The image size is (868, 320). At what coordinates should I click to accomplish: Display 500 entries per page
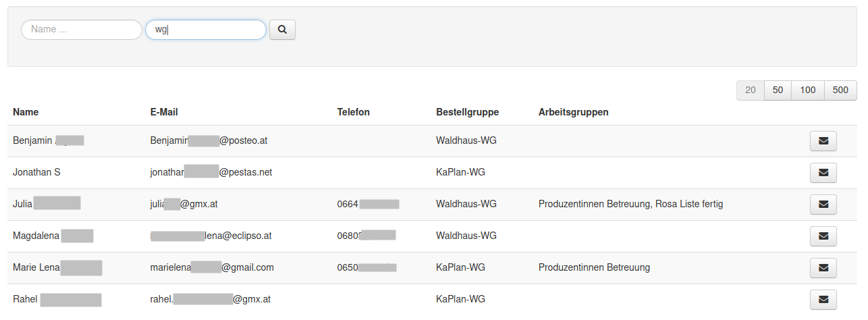840,90
